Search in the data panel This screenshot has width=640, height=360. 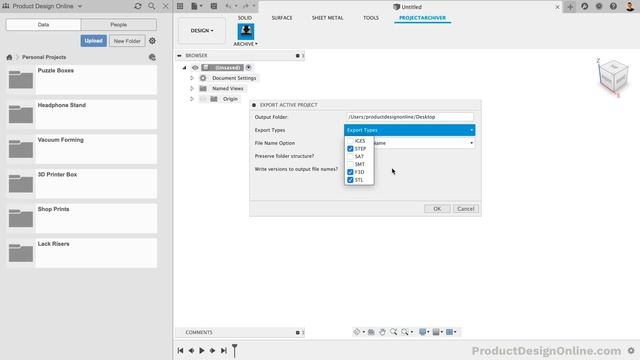[151, 6]
